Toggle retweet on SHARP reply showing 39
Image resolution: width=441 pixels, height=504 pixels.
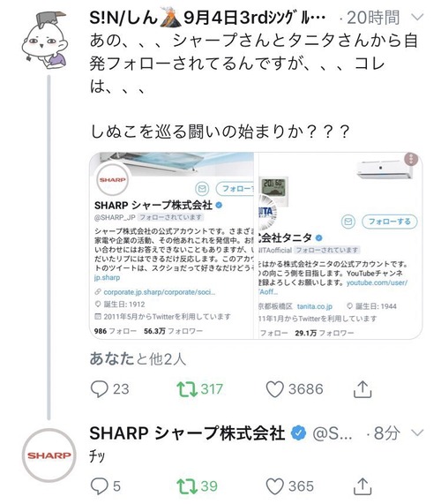187,486
